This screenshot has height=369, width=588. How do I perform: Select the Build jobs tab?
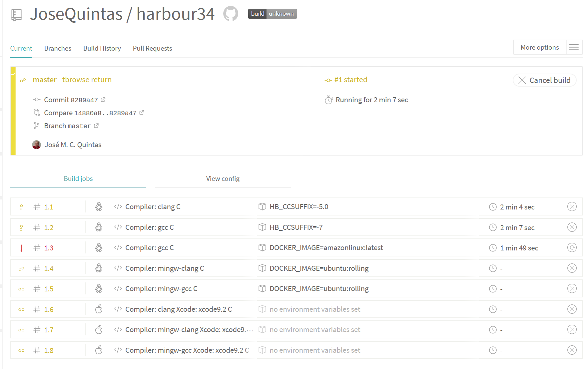click(x=78, y=179)
